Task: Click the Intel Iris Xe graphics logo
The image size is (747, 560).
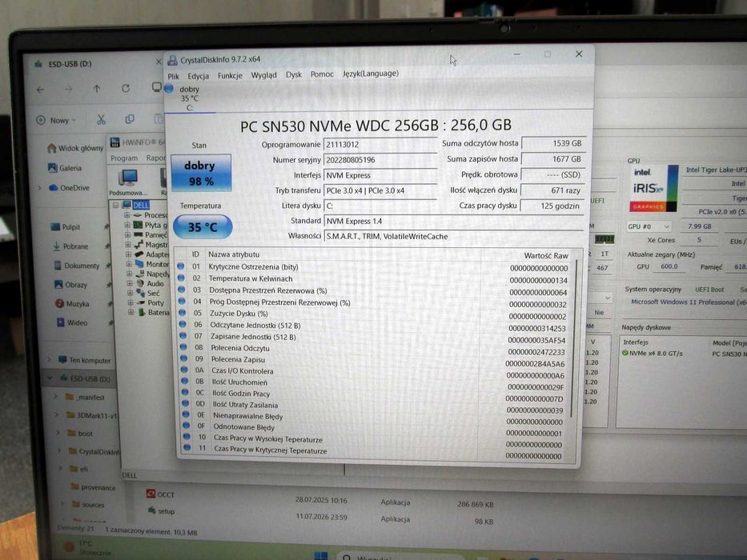Action: (x=653, y=188)
